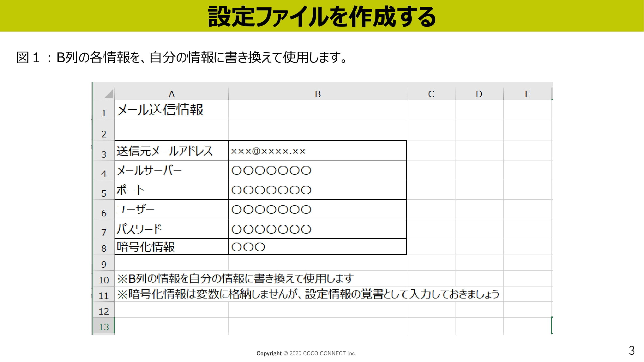The width and height of the screenshot is (644, 362).
Task: Select row 8 header
Action: tap(104, 247)
